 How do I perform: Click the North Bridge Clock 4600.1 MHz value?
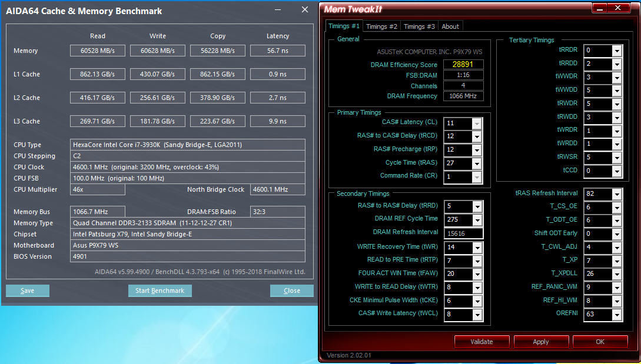pyautogui.click(x=278, y=189)
